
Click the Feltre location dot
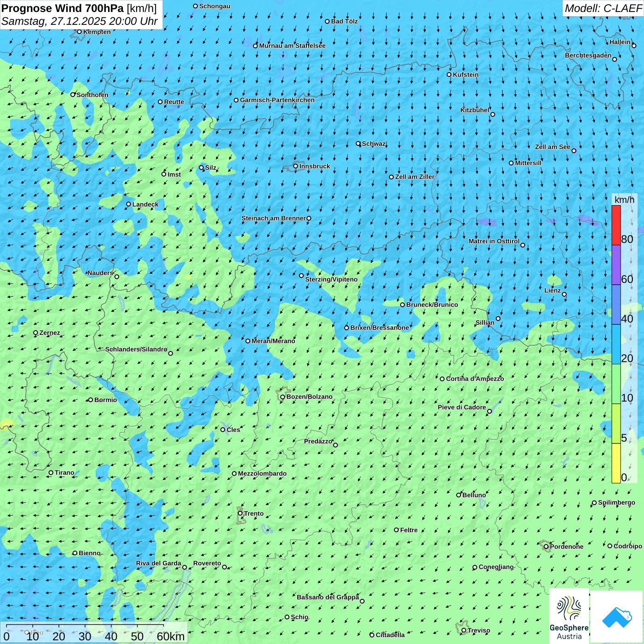tap(396, 530)
